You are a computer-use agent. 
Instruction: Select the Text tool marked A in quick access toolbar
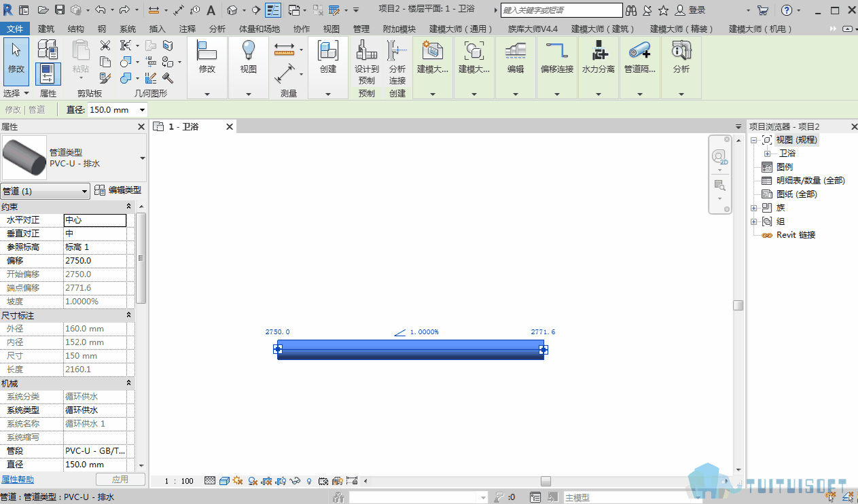211,10
